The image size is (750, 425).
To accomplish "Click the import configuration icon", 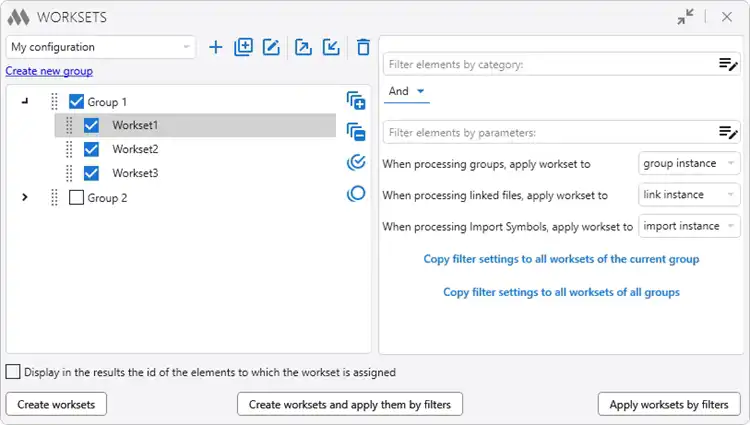I will [331, 47].
